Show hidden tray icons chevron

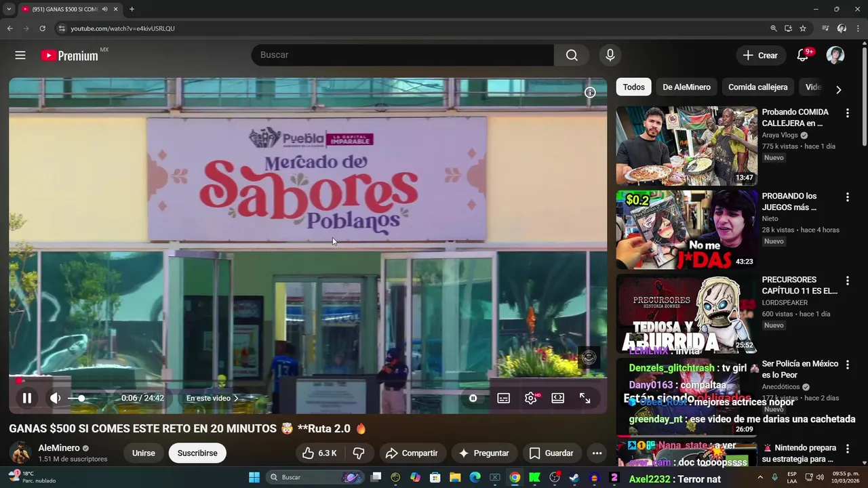pos(760,477)
